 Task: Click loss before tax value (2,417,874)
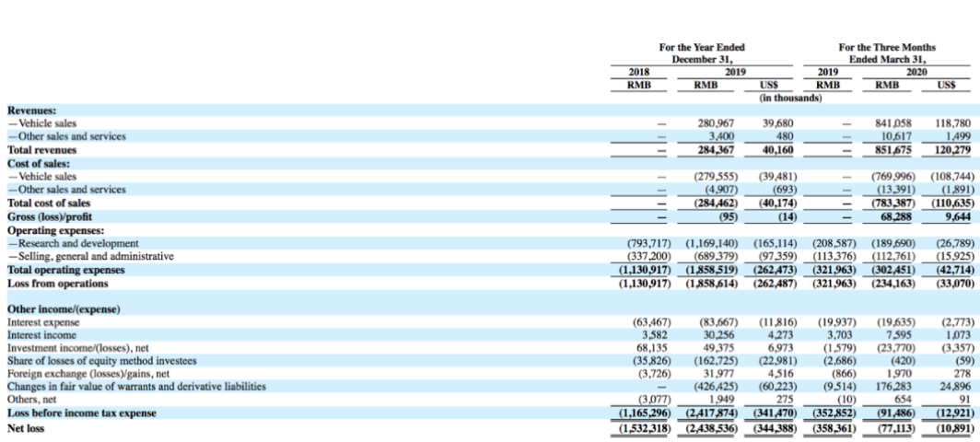[711, 413]
